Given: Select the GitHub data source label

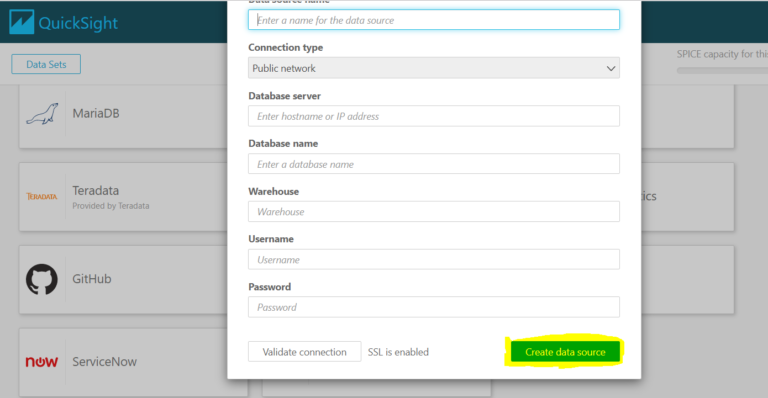Looking at the screenshot, I should tap(92, 279).
